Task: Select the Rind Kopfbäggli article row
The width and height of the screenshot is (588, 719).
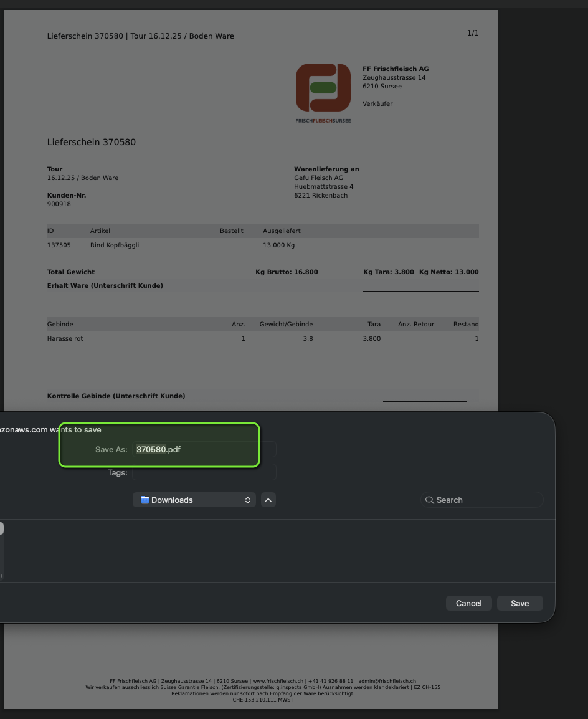Action: [x=115, y=245]
